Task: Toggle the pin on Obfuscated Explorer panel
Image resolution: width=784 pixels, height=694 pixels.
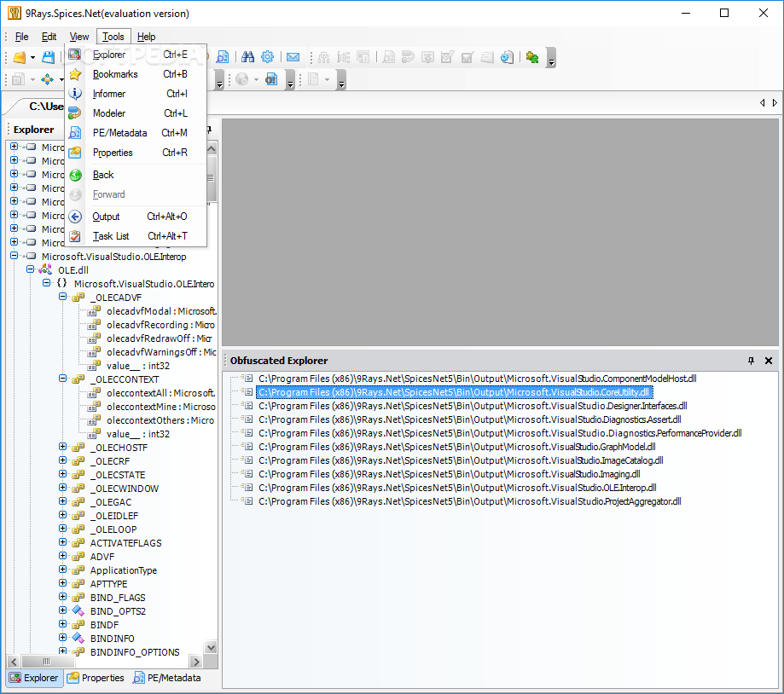Action: [751, 361]
